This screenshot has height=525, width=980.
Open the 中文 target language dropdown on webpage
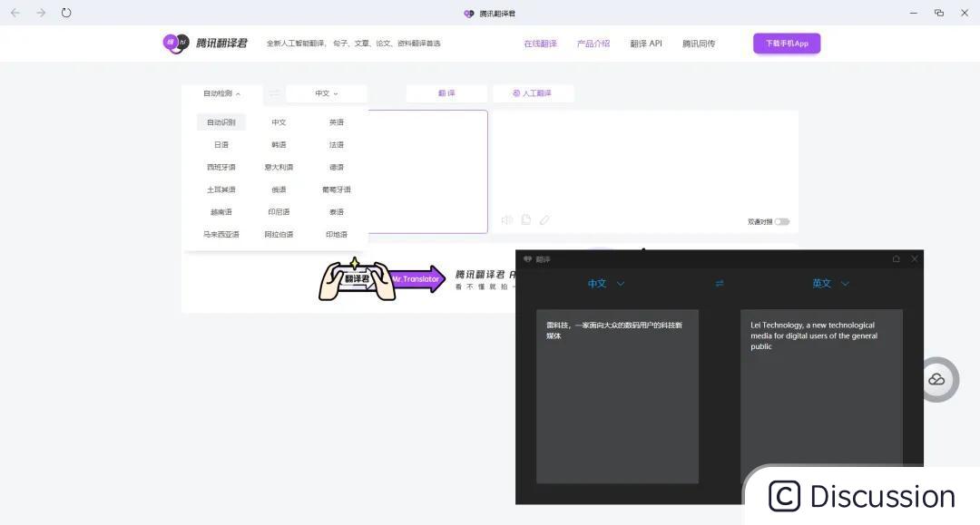point(327,93)
